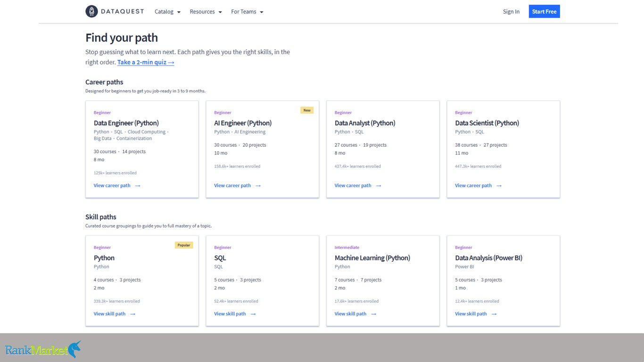Click the Popular badge on Python card
This screenshot has width=644, height=362.
tap(184, 245)
